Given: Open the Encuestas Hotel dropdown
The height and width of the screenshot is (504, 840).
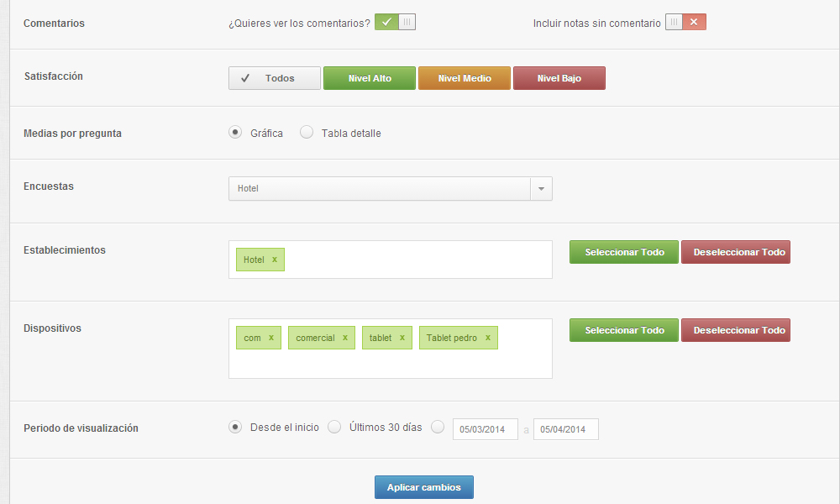Looking at the screenshot, I should point(542,189).
